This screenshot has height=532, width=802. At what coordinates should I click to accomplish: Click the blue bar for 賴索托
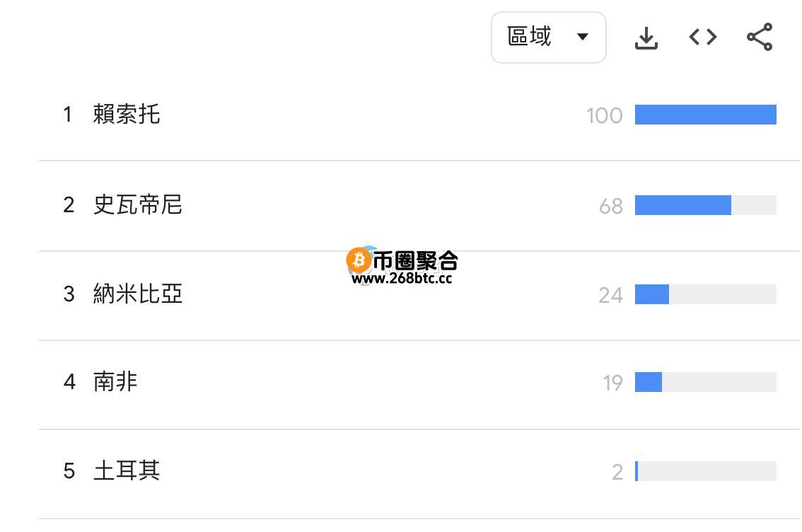pyautogui.click(x=705, y=115)
